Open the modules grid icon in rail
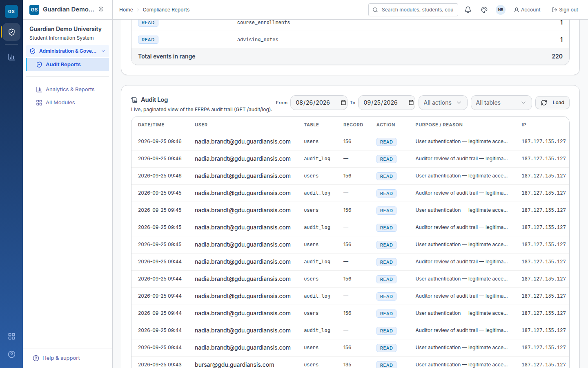 point(11,336)
